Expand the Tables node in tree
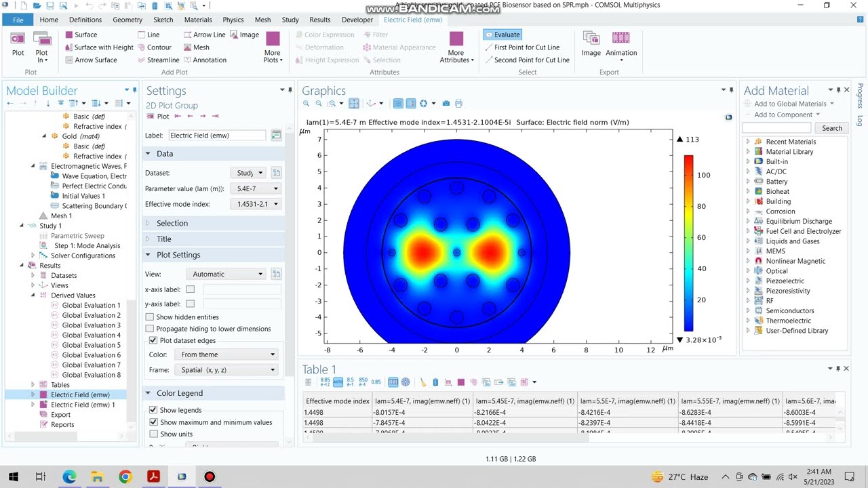 pos(33,384)
